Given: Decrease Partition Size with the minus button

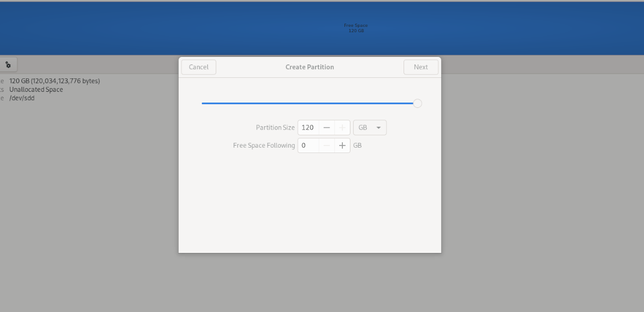Looking at the screenshot, I should pos(326,128).
